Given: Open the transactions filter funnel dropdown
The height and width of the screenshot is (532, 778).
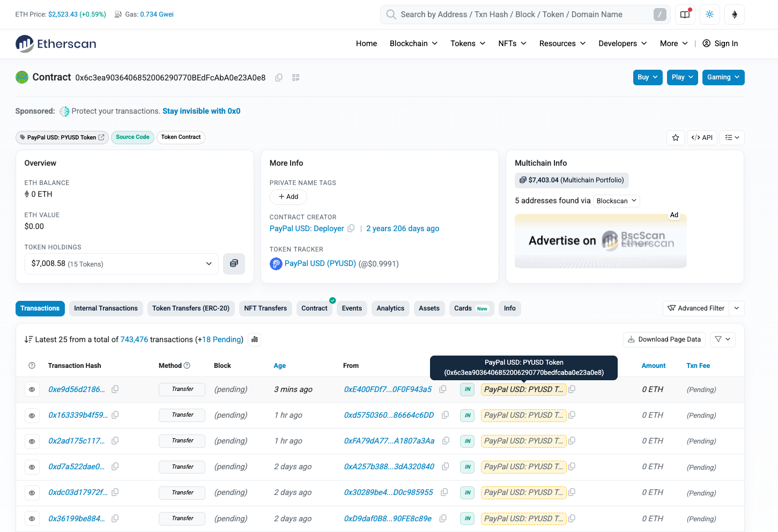Looking at the screenshot, I should click(723, 339).
